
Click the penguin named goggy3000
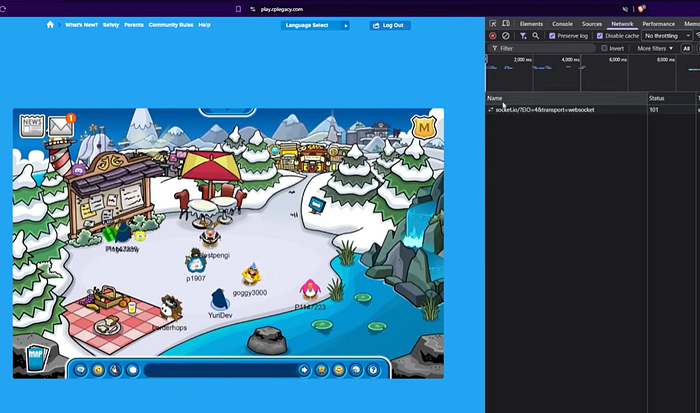[x=251, y=275]
